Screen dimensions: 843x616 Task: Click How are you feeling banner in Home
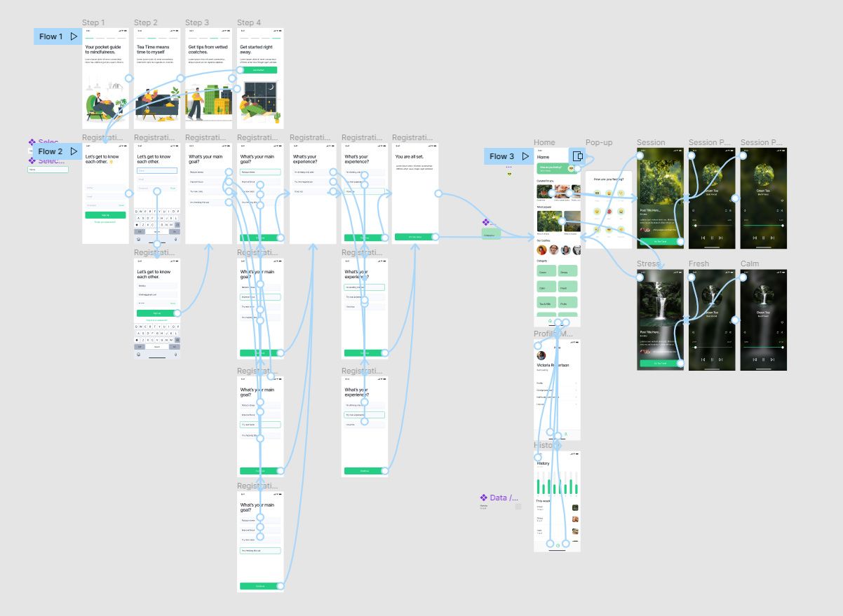pos(557,168)
